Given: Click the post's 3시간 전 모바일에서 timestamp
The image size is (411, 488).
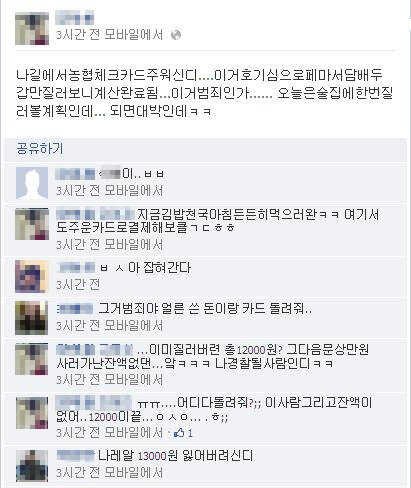Looking at the screenshot, I should [109, 34].
